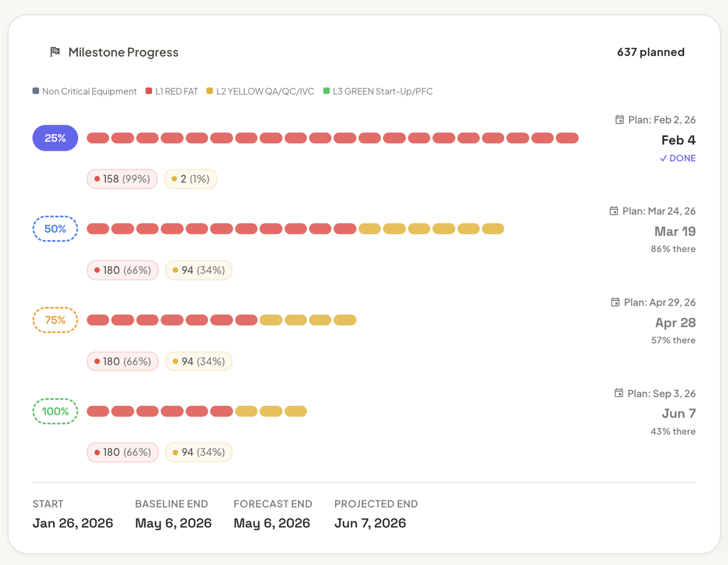728x565 pixels.
Task: Select the 50% milestone badge
Action: [55, 229]
